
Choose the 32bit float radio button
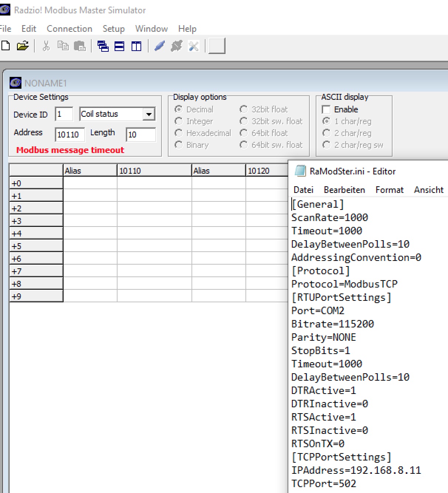point(244,109)
